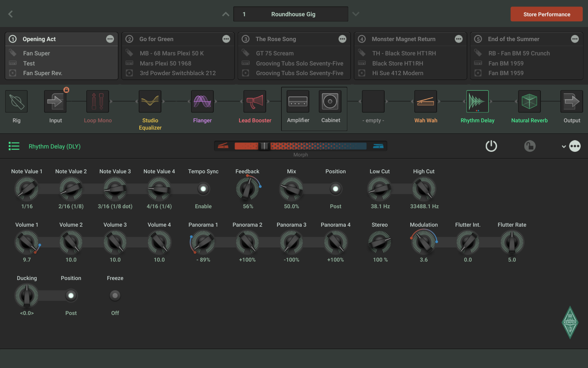This screenshot has height=368, width=588.
Task: Select the Wah Wah effect icon
Action: click(425, 101)
